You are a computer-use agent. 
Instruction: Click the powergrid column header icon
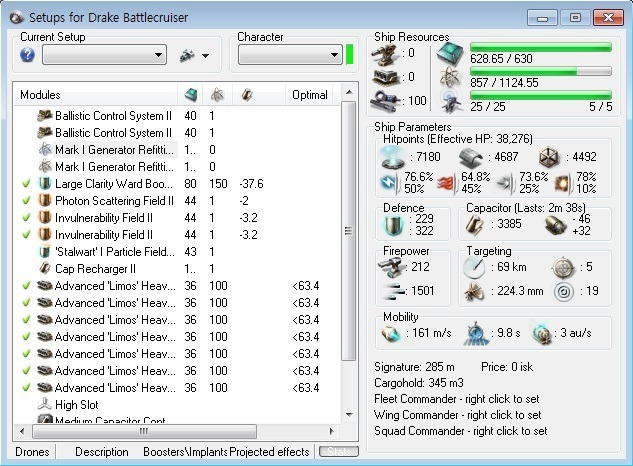(217, 95)
